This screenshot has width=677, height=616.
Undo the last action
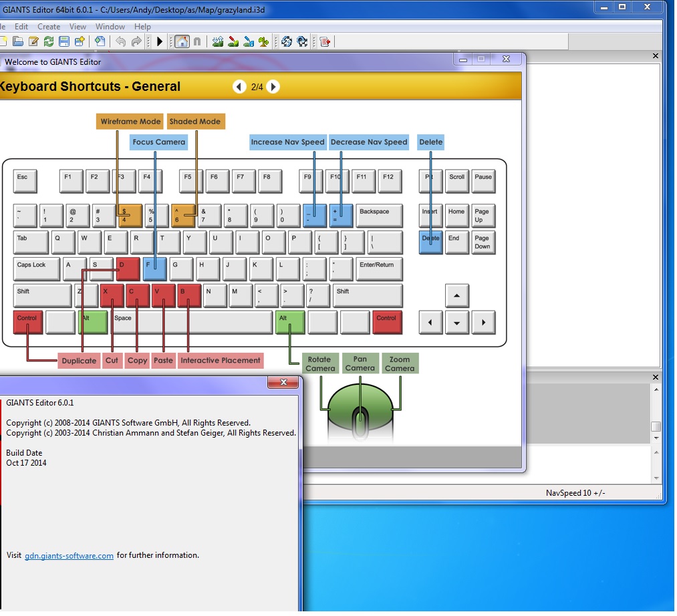click(x=121, y=41)
